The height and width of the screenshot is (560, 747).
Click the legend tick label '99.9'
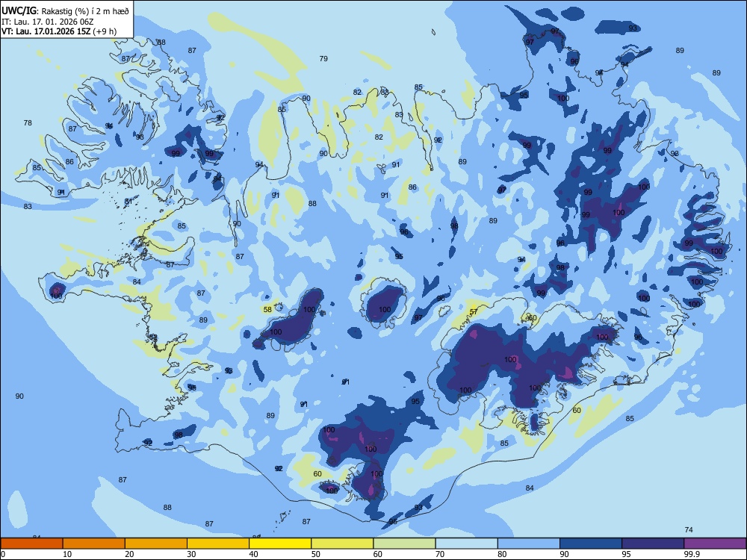click(692, 554)
